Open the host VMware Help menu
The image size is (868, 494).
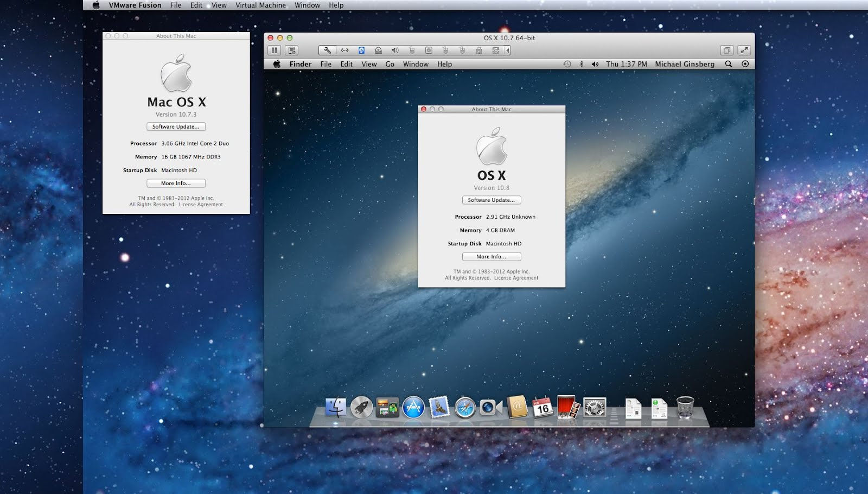[x=336, y=5]
